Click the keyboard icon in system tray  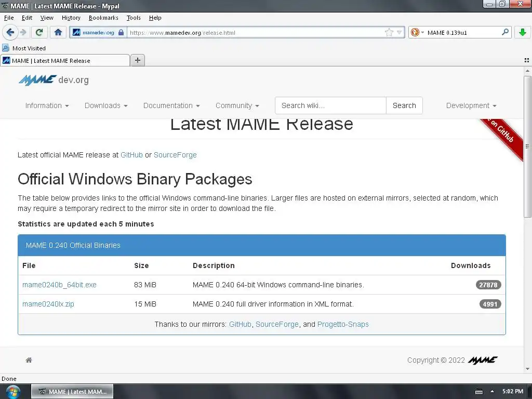point(478,392)
